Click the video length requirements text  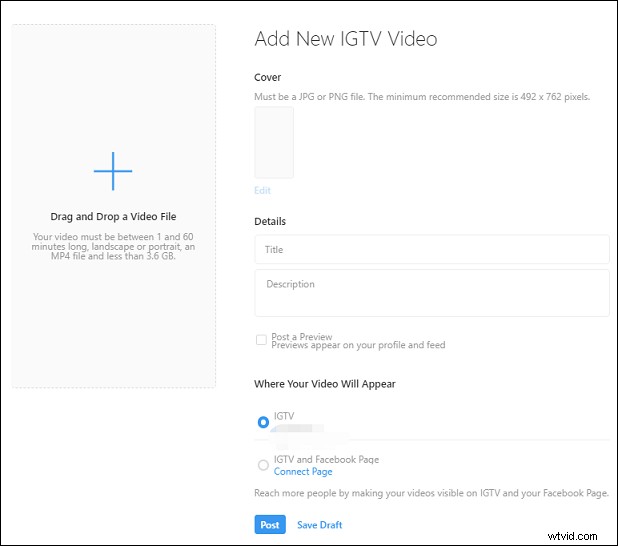tap(113, 246)
